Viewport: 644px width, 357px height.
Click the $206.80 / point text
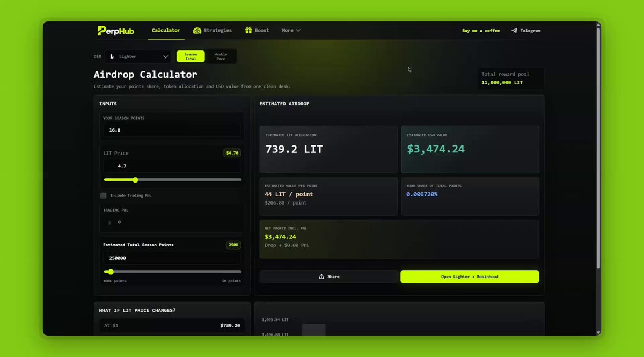286,203
